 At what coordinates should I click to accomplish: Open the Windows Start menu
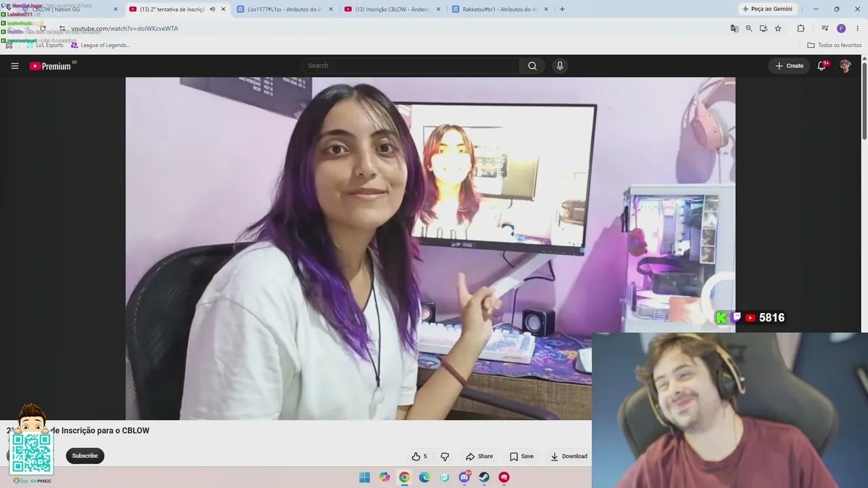[x=364, y=477]
